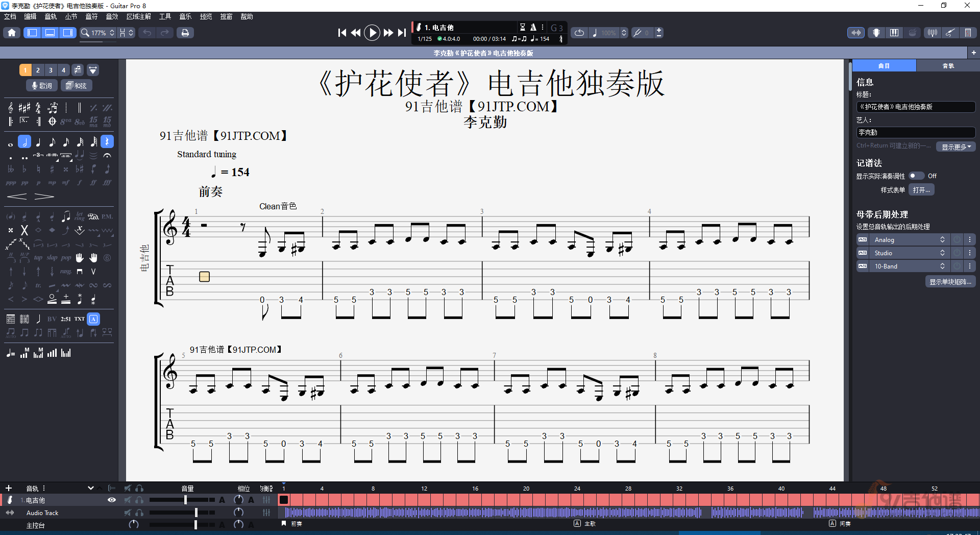The image size is (980, 535).
Task: Select the half note duration
Action: 24,142
